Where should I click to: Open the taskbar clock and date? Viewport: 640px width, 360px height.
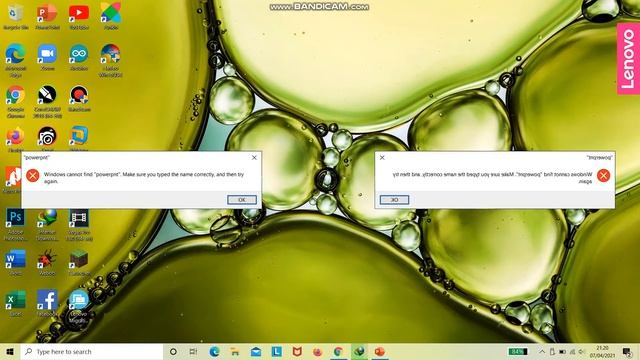602,351
